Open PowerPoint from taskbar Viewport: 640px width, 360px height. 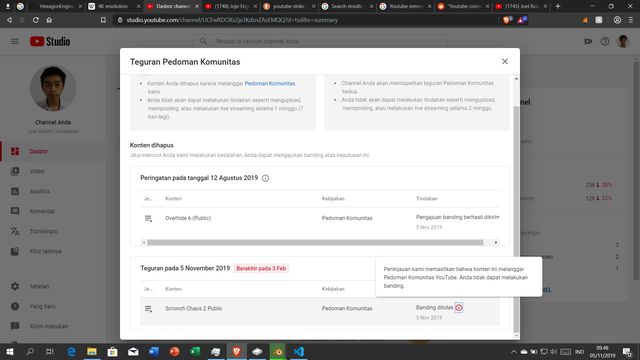pos(175,351)
